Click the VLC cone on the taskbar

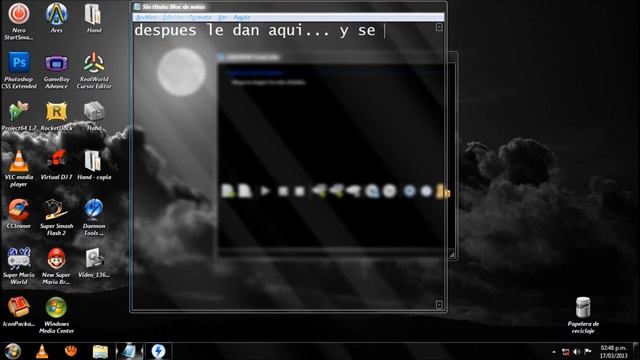[42, 351]
